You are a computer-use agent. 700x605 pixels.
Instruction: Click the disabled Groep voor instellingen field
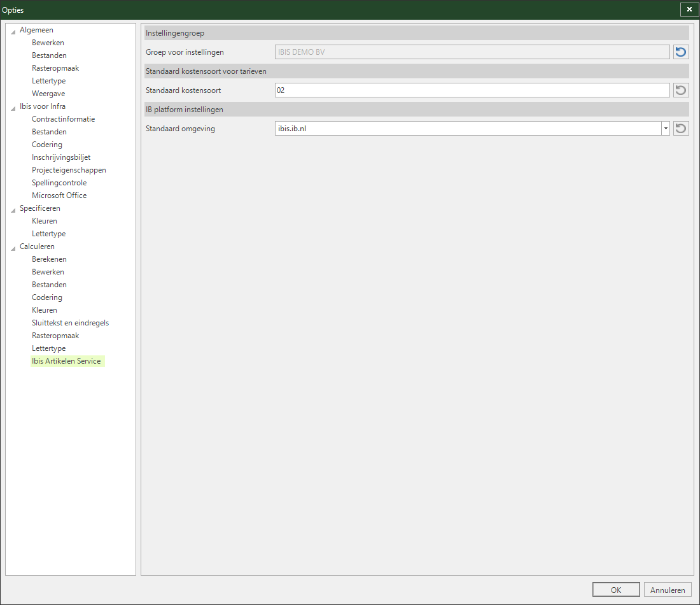(472, 52)
